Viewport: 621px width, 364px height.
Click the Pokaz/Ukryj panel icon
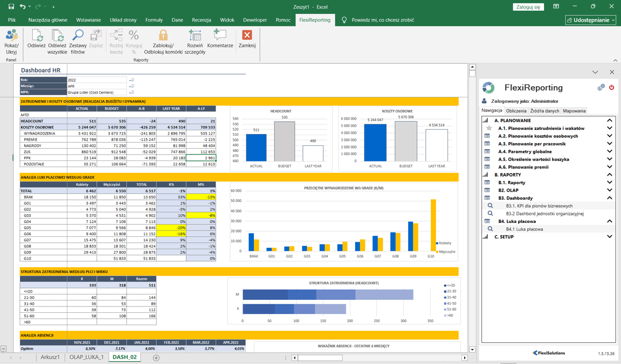click(x=11, y=37)
